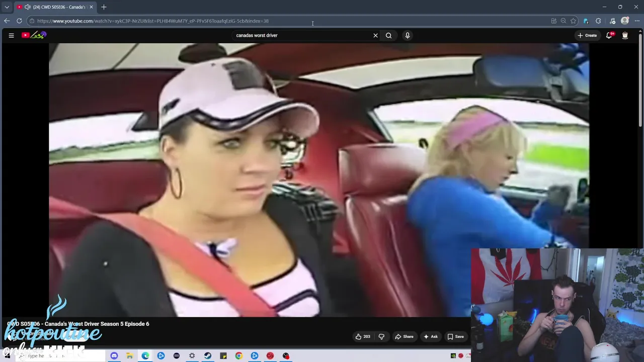Clear the search text with X

375,35
